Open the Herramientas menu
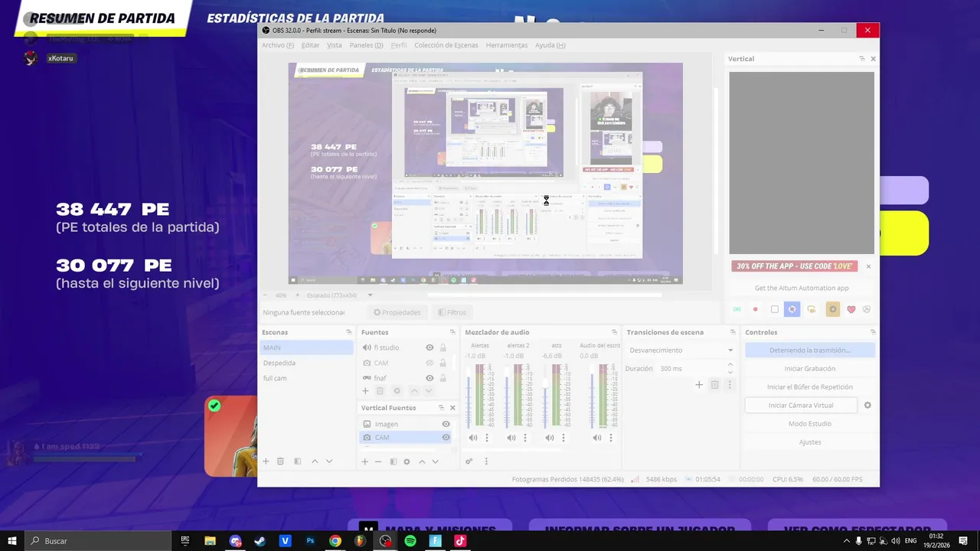This screenshot has height=551, width=980. [x=507, y=45]
